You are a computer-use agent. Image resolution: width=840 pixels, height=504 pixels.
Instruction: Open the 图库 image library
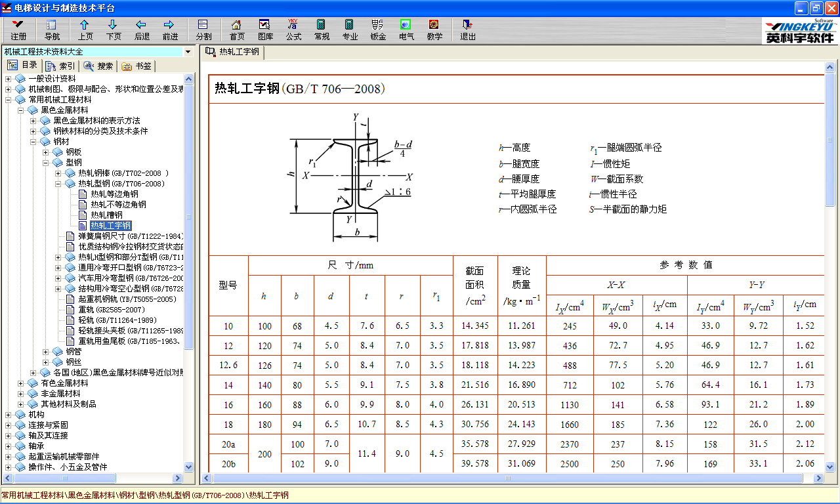[265, 30]
